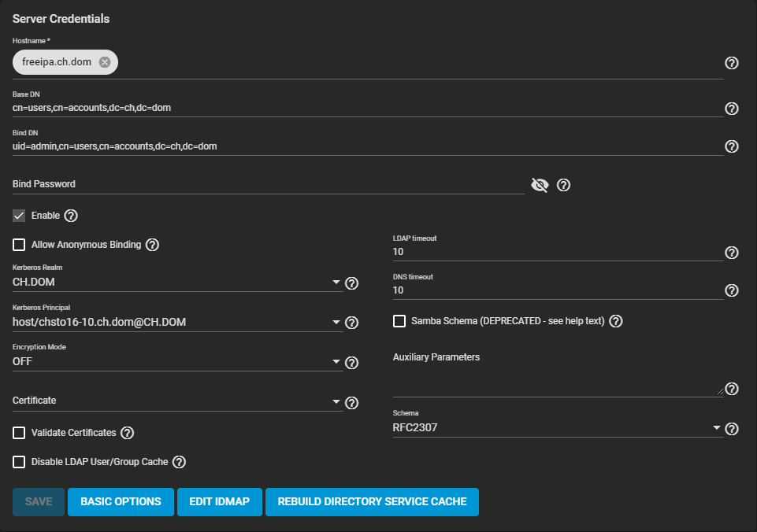
Task: Open help for Validate Certificates
Action: coord(127,433)
